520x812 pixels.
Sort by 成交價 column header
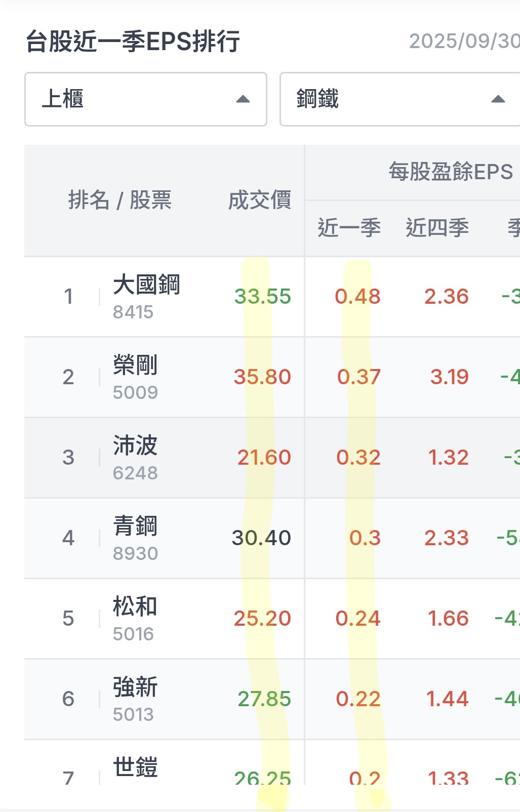click(259, 200)
